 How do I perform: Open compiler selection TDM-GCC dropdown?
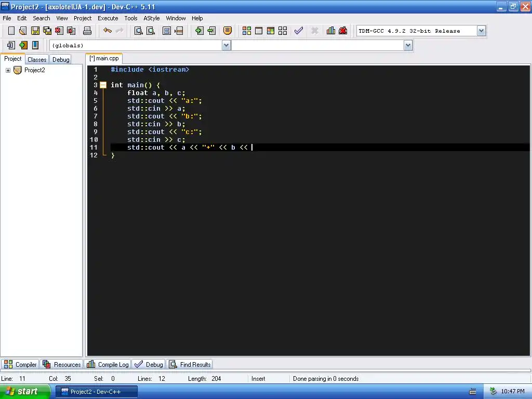481,31
